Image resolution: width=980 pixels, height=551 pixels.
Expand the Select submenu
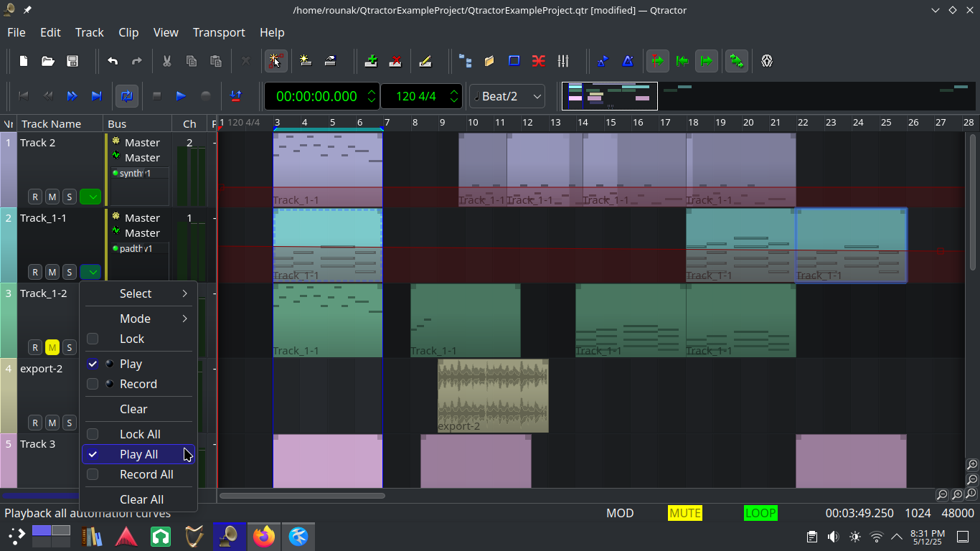(x=136, y=293)
